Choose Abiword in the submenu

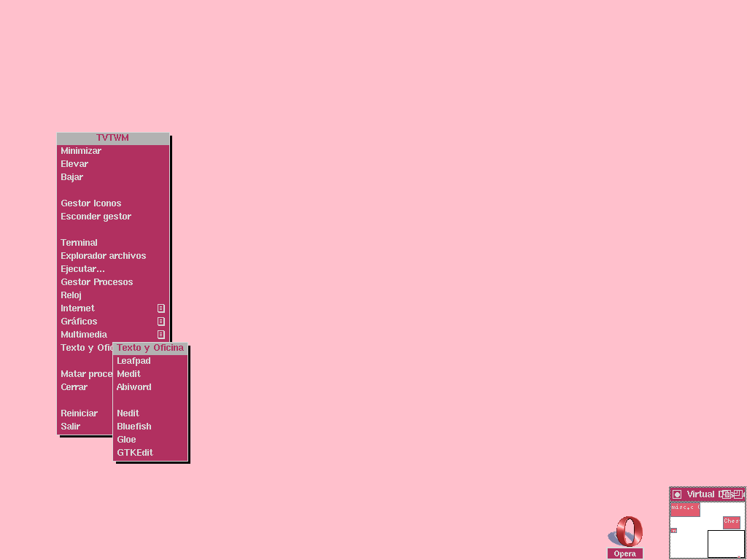pos(134,387)
